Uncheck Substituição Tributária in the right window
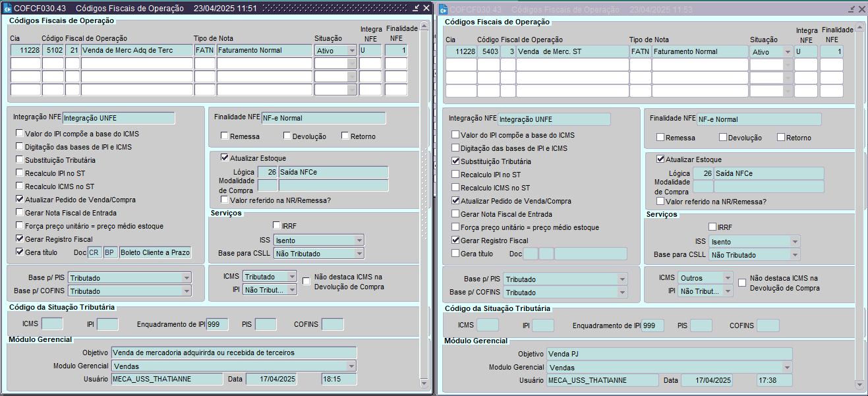The height and width of the screenshot is (396, 868). click(x=455, y=161)
